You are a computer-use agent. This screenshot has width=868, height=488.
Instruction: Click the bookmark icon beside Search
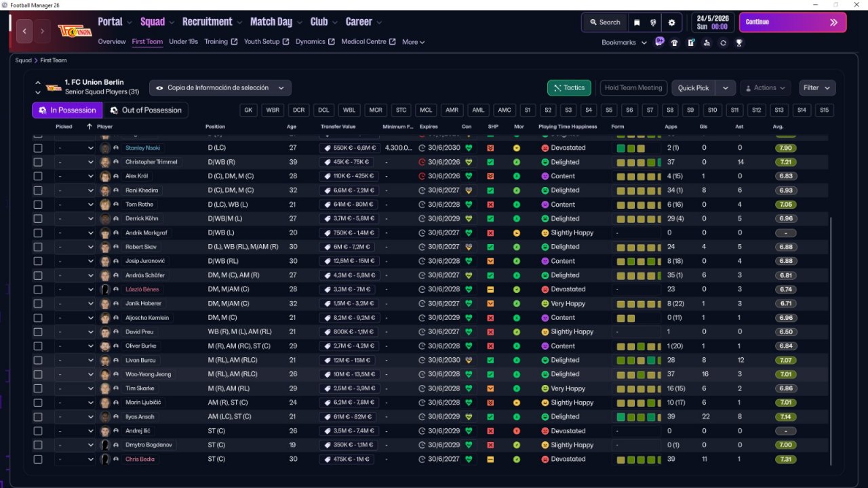coord(637,22)
